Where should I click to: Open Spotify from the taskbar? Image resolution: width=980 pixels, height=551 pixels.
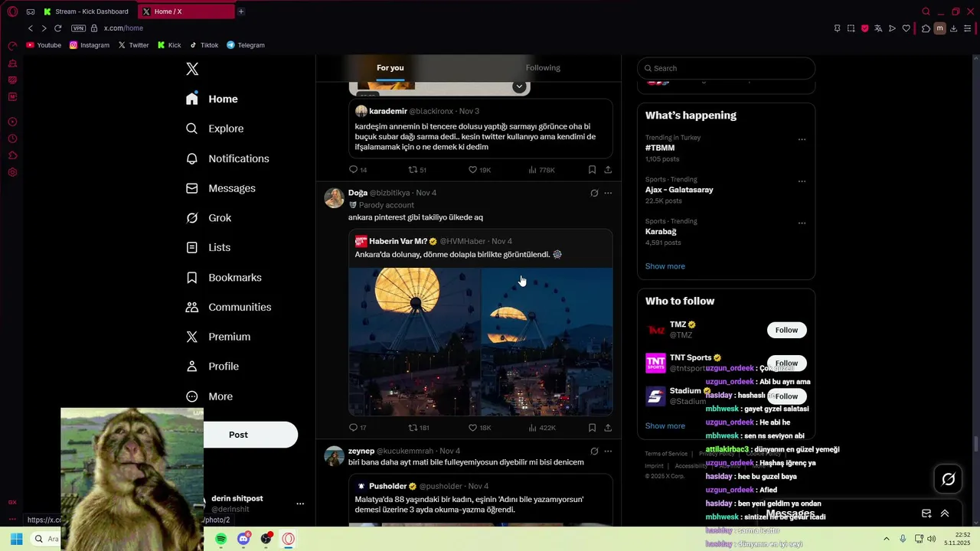pos(220,539)
